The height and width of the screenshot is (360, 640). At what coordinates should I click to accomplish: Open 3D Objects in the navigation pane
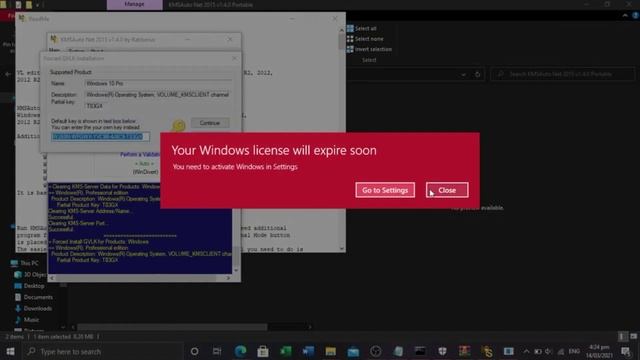coord(30,275)
